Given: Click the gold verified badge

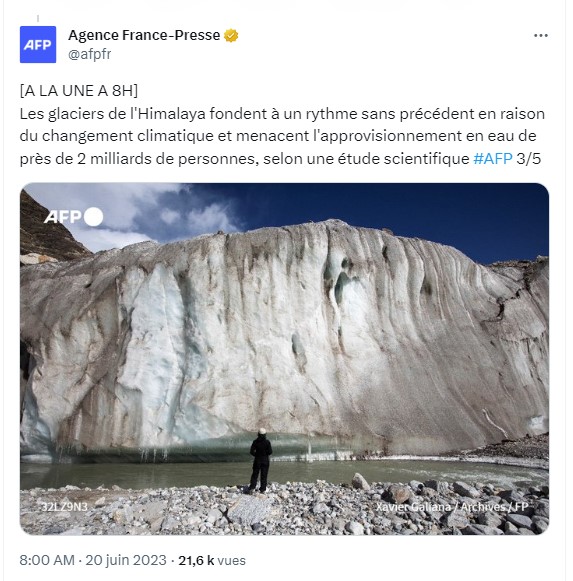Looking at the screenshot, I should (231, 36).
